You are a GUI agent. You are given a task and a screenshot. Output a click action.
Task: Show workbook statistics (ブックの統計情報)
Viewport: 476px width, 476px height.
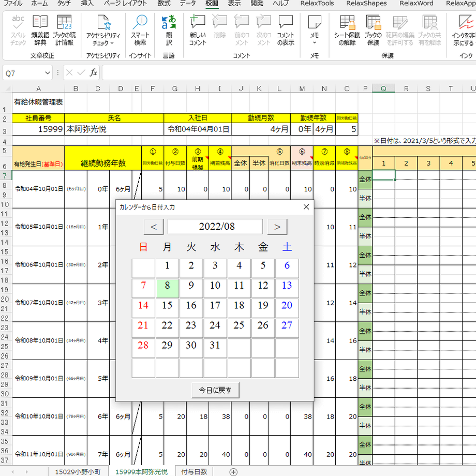(64, 30)
